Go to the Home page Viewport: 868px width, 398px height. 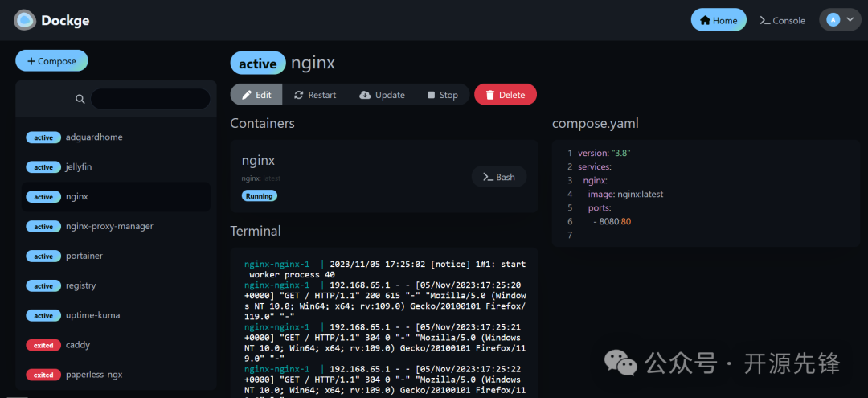pyautogui.click(x=719, y=20)
